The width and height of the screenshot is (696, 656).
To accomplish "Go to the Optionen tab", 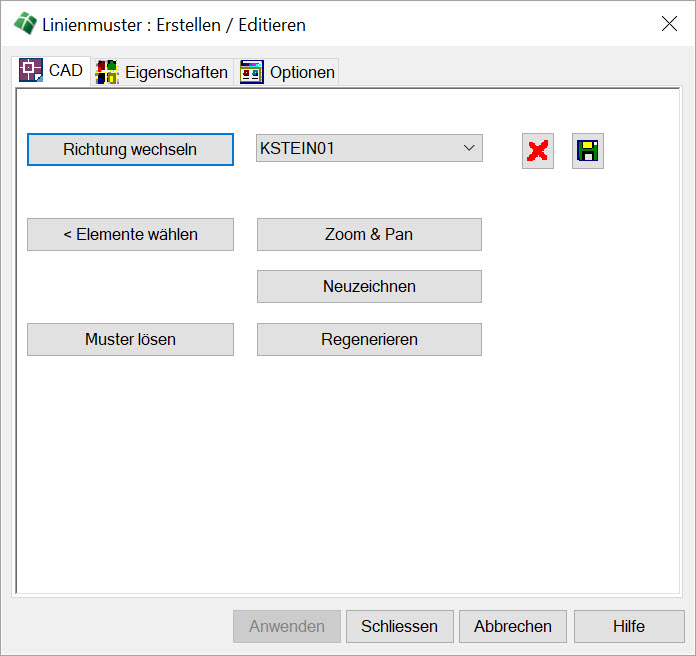I will tap(288, 72).
